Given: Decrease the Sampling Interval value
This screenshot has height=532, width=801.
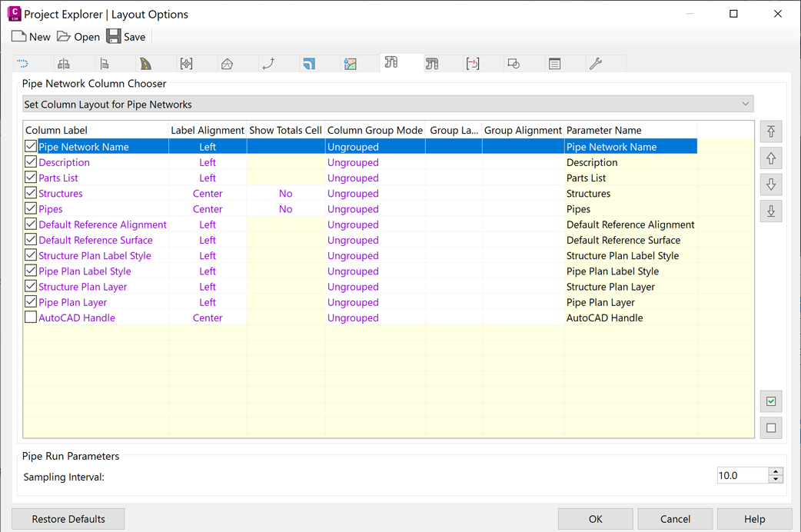Looking at the screenshot, I should (776, 480).
